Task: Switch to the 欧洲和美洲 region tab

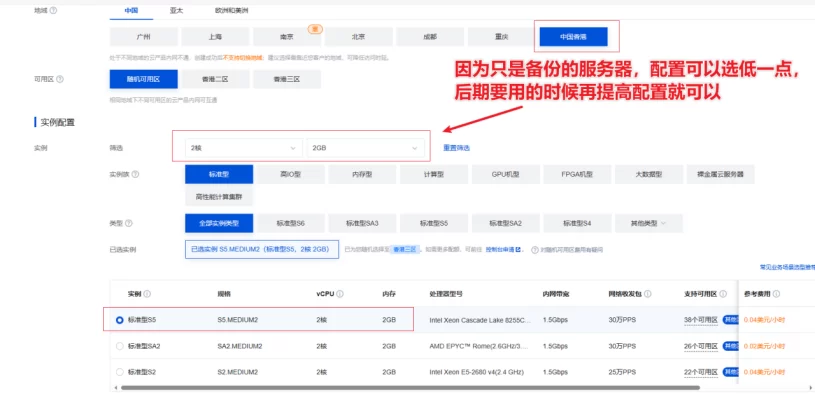Action: tap(231, 10)
